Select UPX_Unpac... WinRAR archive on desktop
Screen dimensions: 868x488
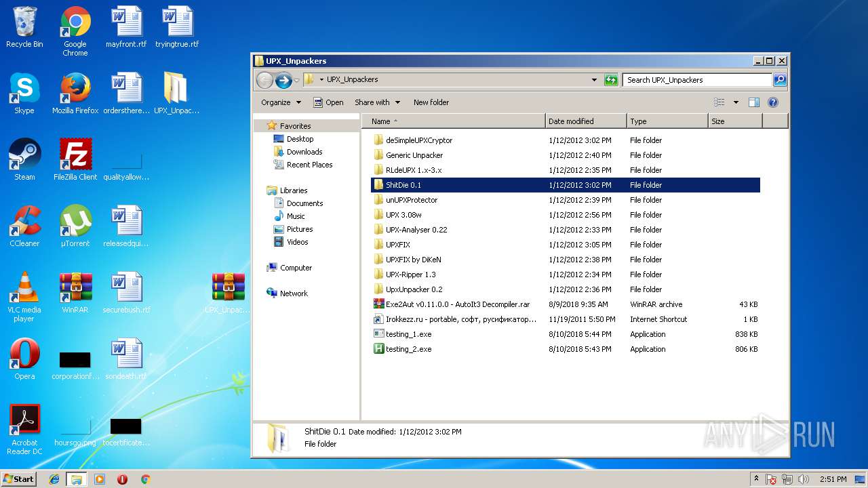[x=228, y=293]
